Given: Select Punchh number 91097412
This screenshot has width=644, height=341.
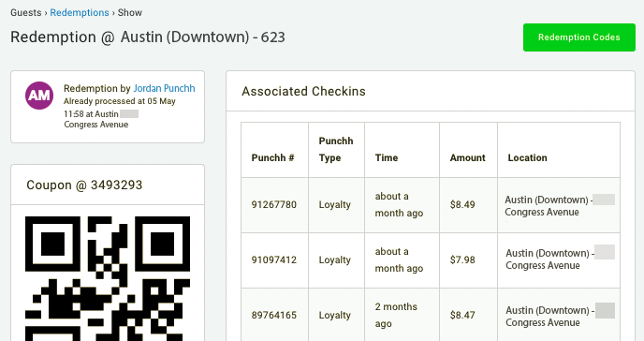Looking at the screenshot, I should click(x=274, y=260).
